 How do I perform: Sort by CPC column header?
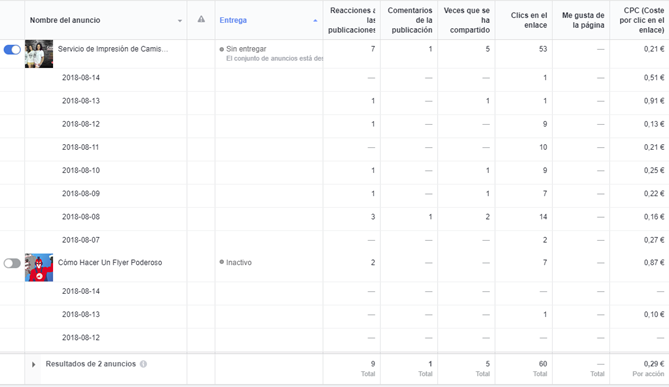(x=642, y=20)
